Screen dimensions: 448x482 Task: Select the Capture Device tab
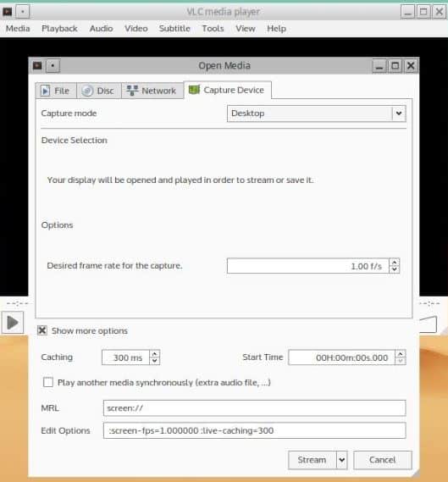point(227,90)
